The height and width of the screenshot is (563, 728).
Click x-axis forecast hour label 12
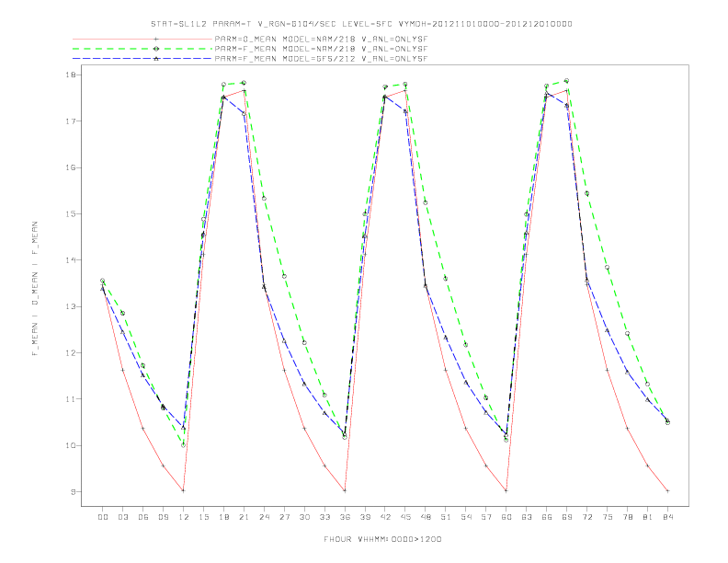tap(184, 517)
